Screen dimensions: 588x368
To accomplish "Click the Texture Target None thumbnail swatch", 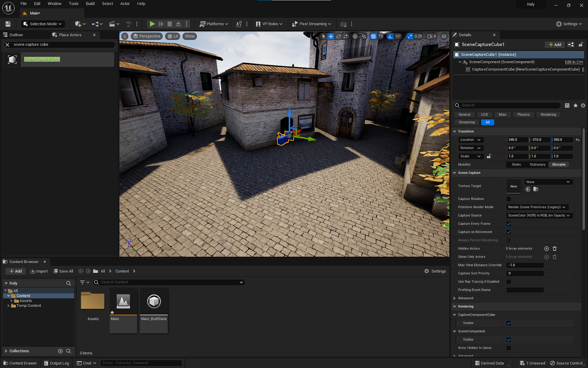I will tap(513, 186).
